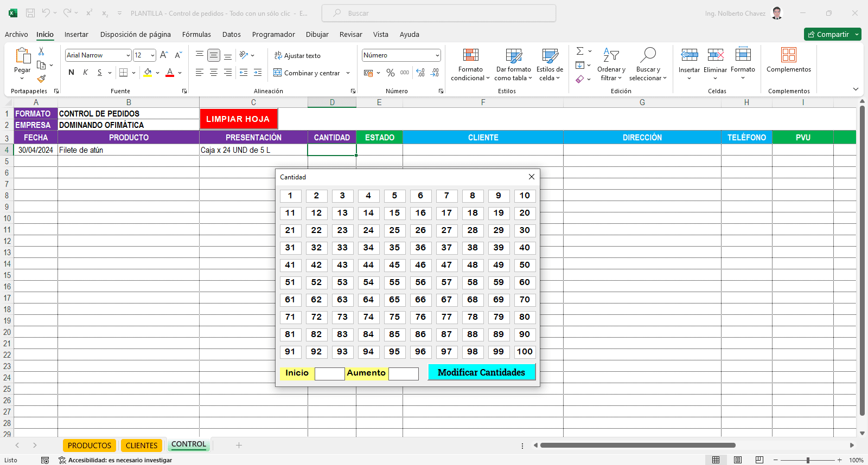This screenshot has height=465, width=868.
Task: Apply percent style number format
Action: 390,73
